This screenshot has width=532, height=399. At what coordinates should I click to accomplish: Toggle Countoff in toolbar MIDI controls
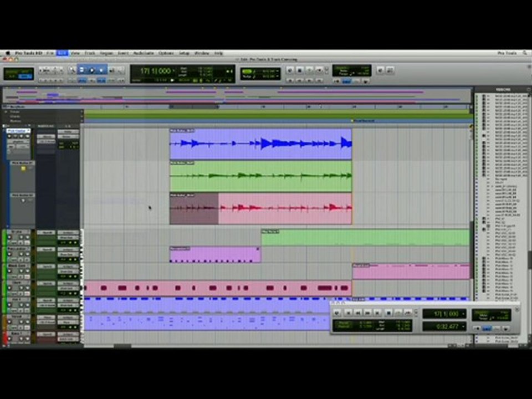pos(356,81)
